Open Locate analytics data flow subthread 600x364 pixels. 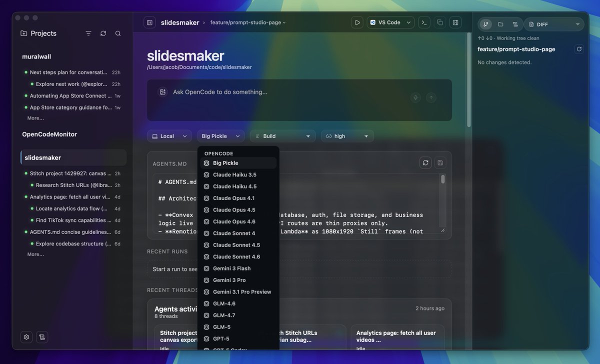(x=75, y=208)
